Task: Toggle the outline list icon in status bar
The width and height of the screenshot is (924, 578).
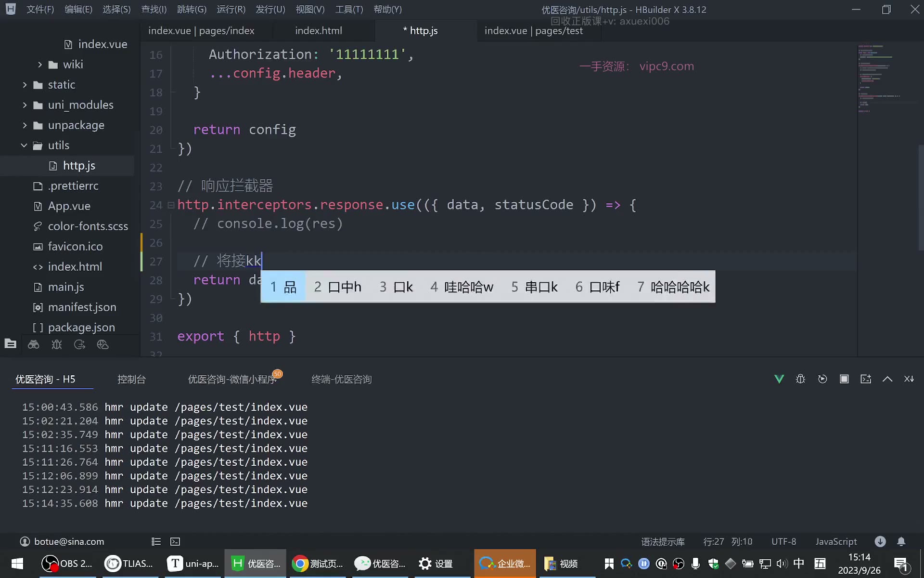Action: (156, 541)
